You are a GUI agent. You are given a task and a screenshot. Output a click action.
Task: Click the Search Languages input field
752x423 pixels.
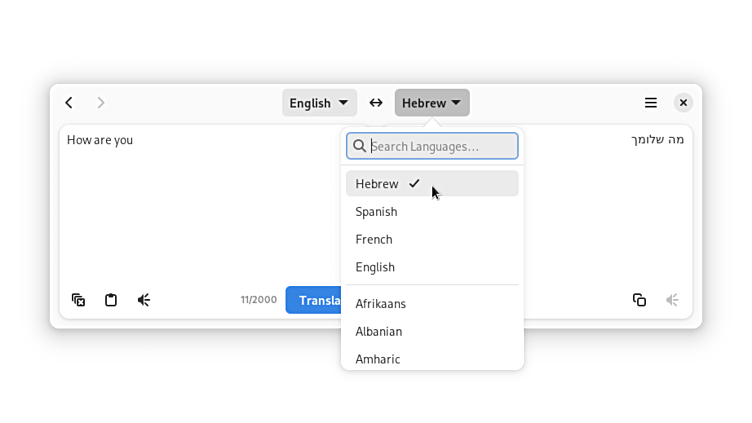[441, 147]
